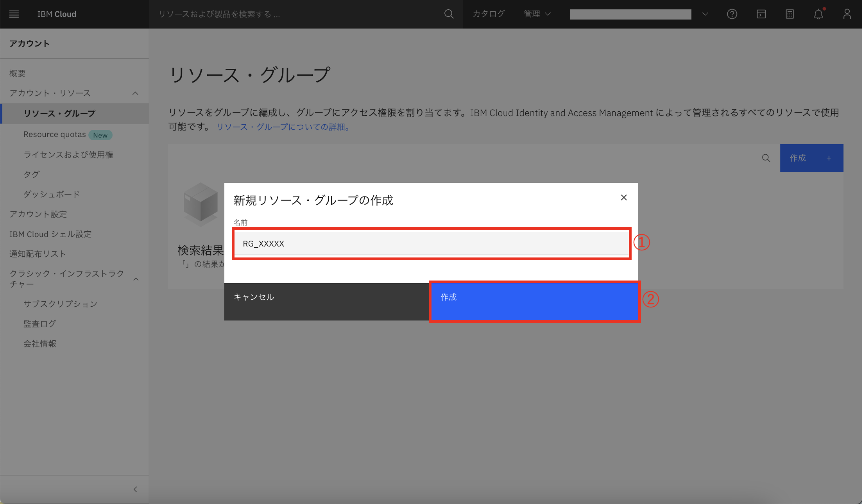863x504 pixels.
Task: Collapse the アカウント・リソース section
Action: (135, 93)
